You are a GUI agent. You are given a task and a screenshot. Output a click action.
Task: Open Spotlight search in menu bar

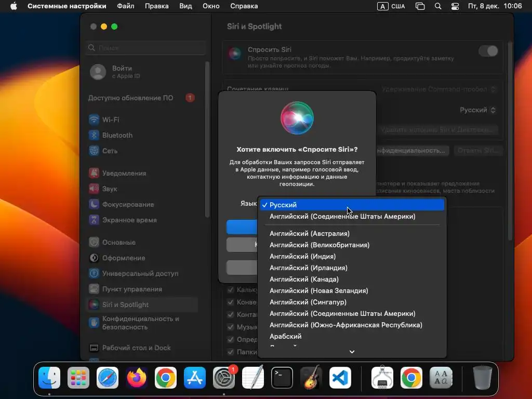438,6
